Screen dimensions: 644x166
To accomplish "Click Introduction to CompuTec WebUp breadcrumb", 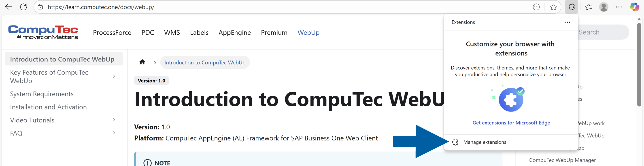I will coord(205,62).
